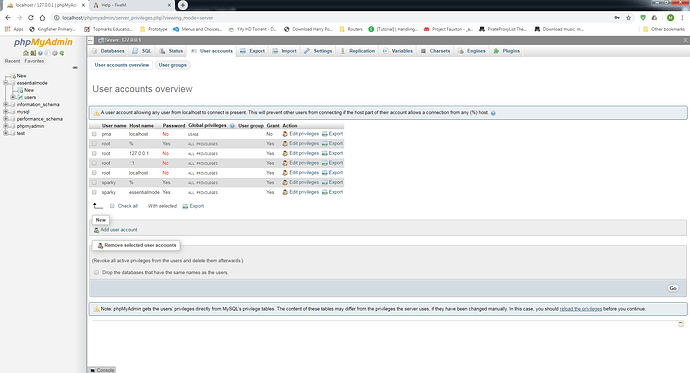This screenshot has height=373, width=690.
Task: Click green shield extension icon
Action: tap(643, 18)
